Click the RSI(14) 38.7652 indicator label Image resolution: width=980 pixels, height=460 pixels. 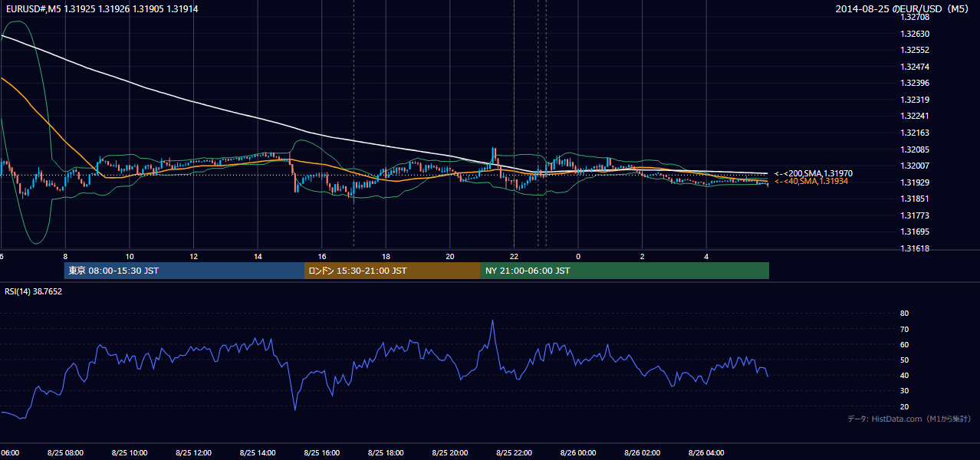pos(33,291)
